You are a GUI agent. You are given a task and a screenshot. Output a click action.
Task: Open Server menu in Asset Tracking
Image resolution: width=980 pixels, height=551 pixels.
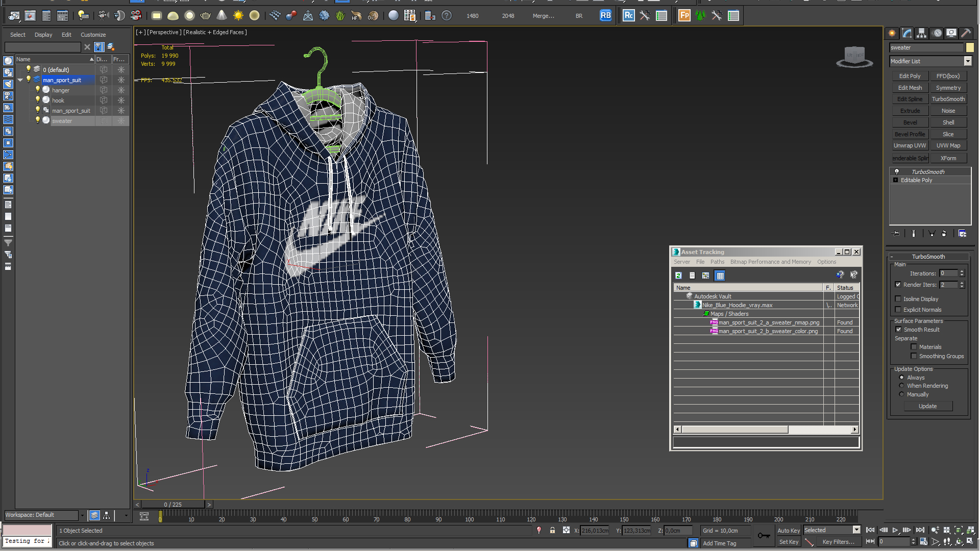[x=681, y=262]
